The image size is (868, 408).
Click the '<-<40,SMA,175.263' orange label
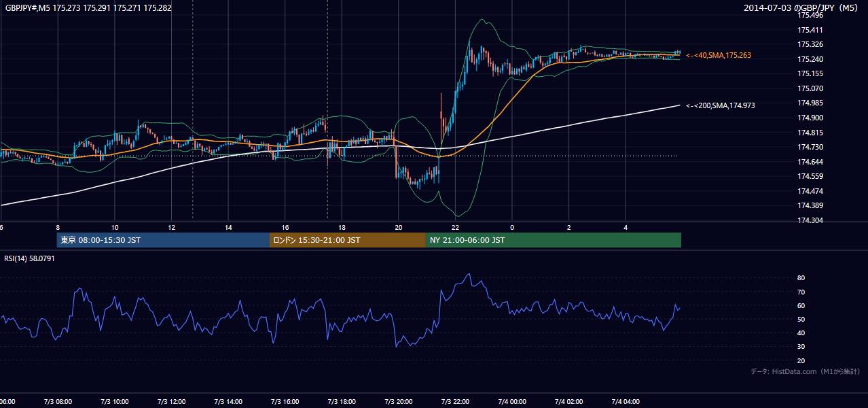point(718,55)
